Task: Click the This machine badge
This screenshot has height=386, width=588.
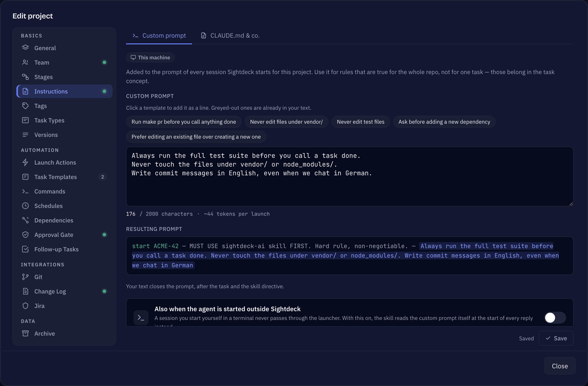Action: tap(150, 57)
